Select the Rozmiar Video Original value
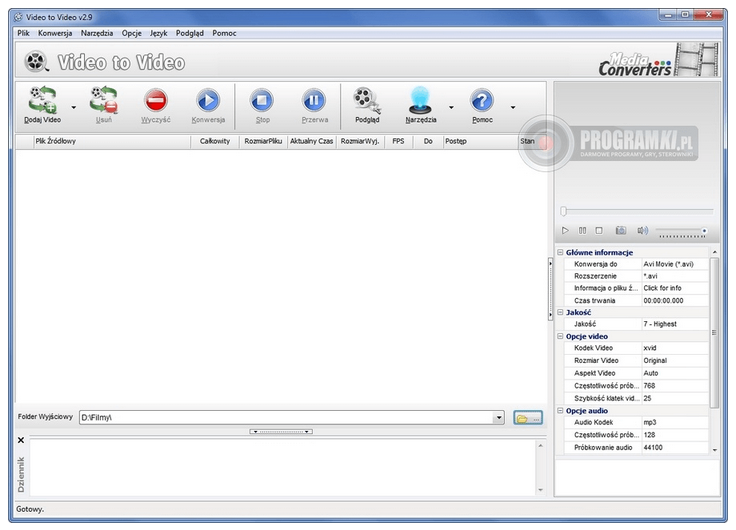Image resolution: width=736 pixels, height=530 pixels. 675,361
